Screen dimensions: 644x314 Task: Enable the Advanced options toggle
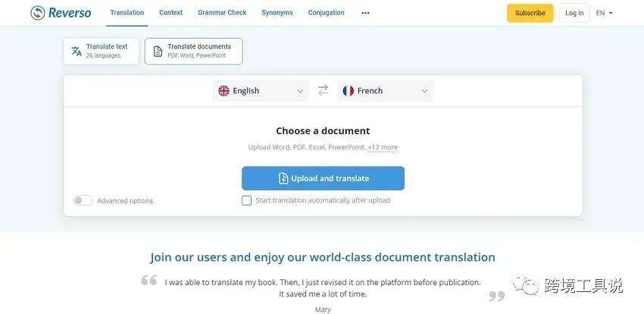pyautogui.click(x=83, y=201)
